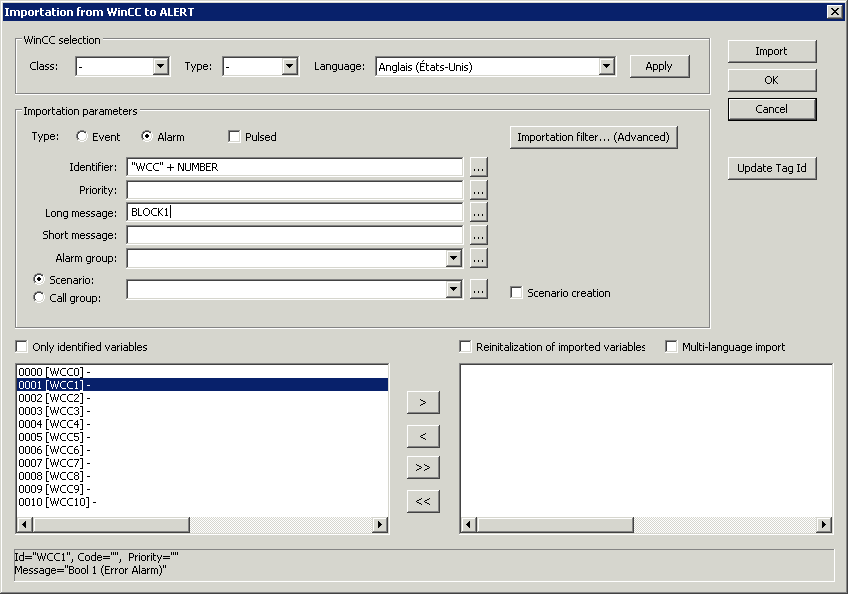Open the Alarm group dropdown
This screenshot has height=594, width=848.
pyautogui.click(x=454, y=258)
